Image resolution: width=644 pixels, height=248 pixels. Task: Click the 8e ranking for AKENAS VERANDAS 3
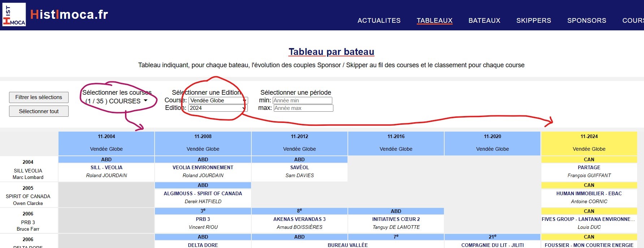click(x=299, y=211)
